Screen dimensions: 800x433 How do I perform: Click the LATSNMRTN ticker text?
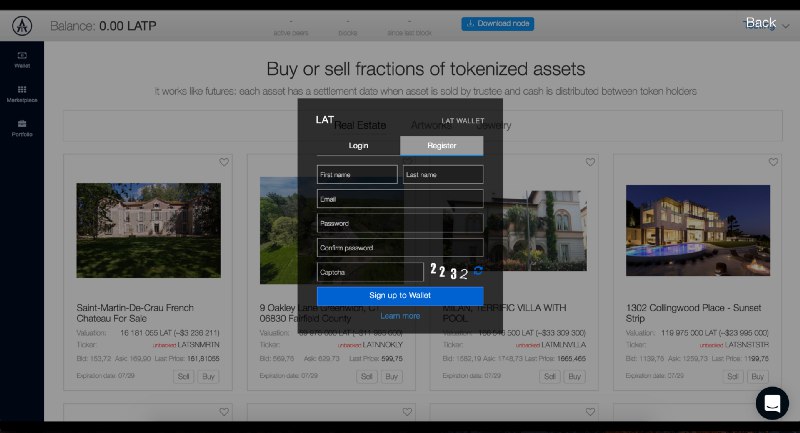click(198, 345)
